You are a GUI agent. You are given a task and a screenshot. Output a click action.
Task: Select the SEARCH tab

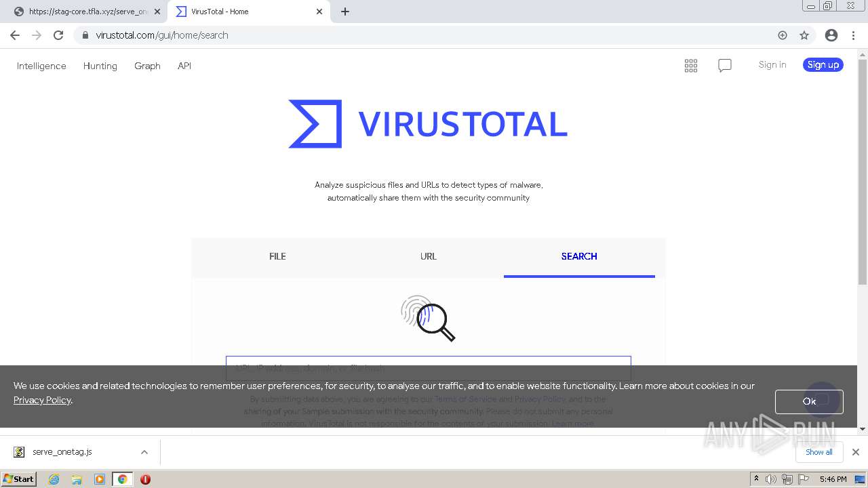(x=579, y=256)
